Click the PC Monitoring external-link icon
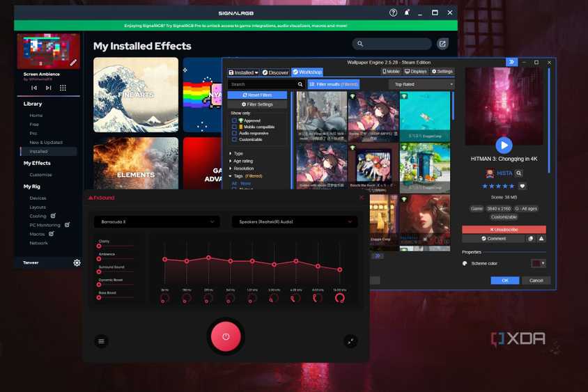The height and width of the screenshot is (392, 588). coord(67,224)
